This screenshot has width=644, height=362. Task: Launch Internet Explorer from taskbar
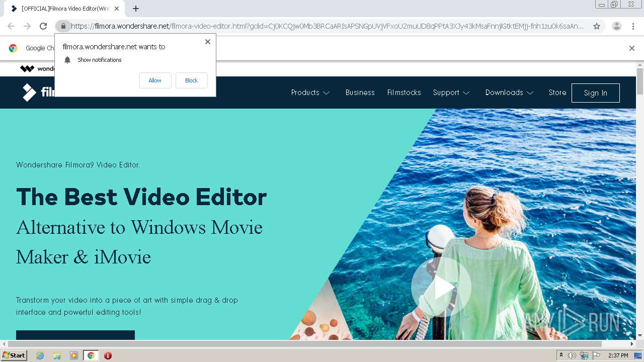click(40, 355)
